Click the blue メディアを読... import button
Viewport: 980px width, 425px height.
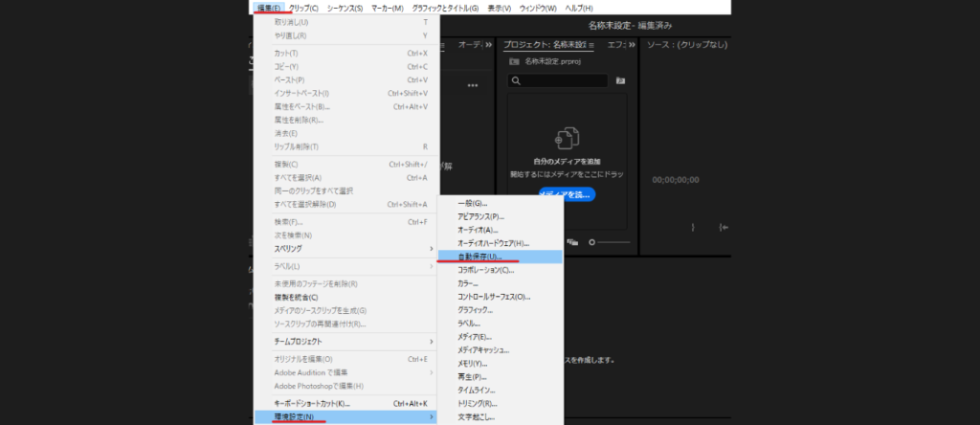[566, 194]
